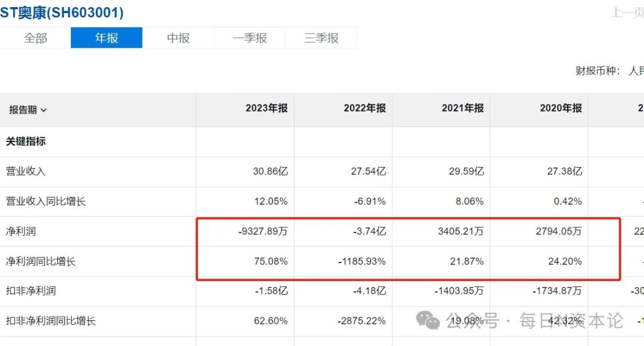Open the 三季报 tab
The width and height of the screenshot is (644, 346).
point(321,38)
